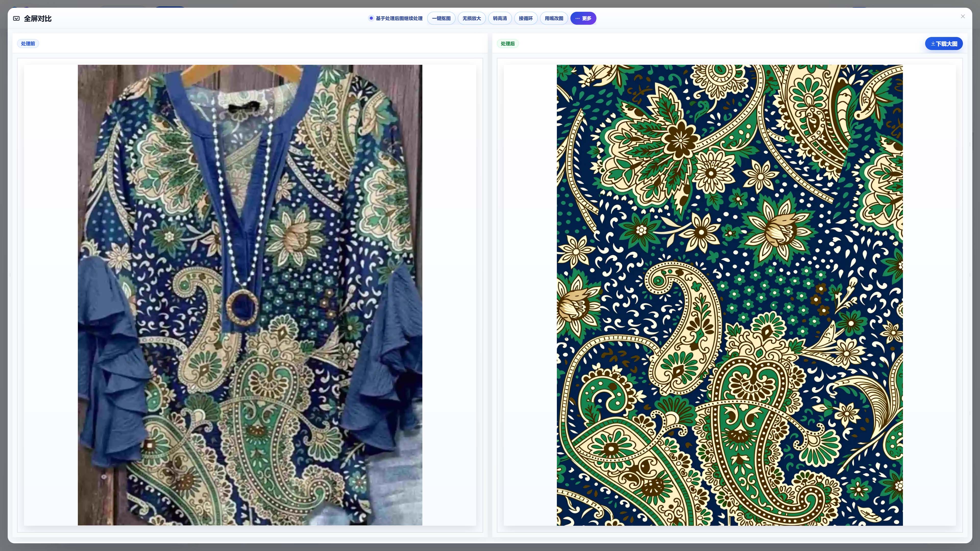Open 用嘴改图 voice edit tool
Screen dimensions: 980x551
pos(554,18)
